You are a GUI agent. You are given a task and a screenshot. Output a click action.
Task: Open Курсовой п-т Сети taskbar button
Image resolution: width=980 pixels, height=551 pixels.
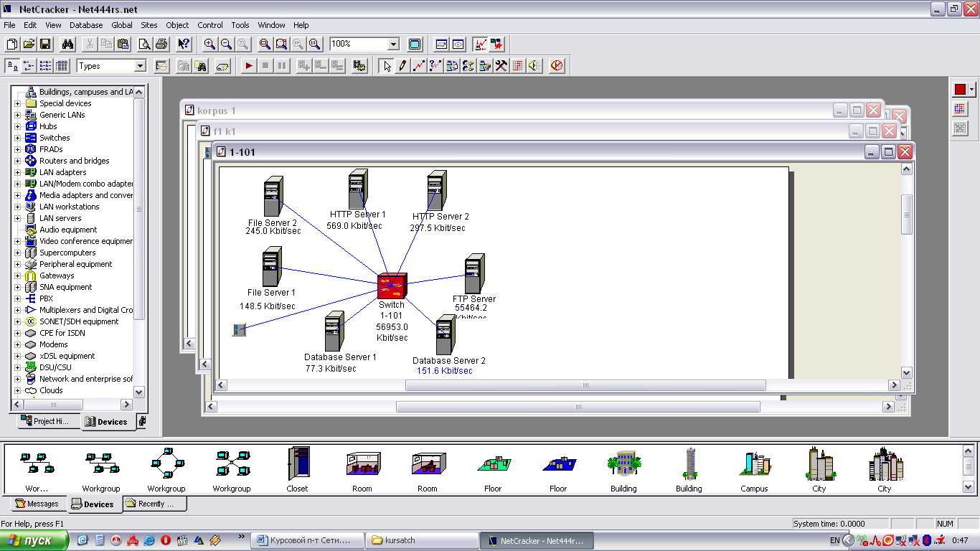point(308,540)
